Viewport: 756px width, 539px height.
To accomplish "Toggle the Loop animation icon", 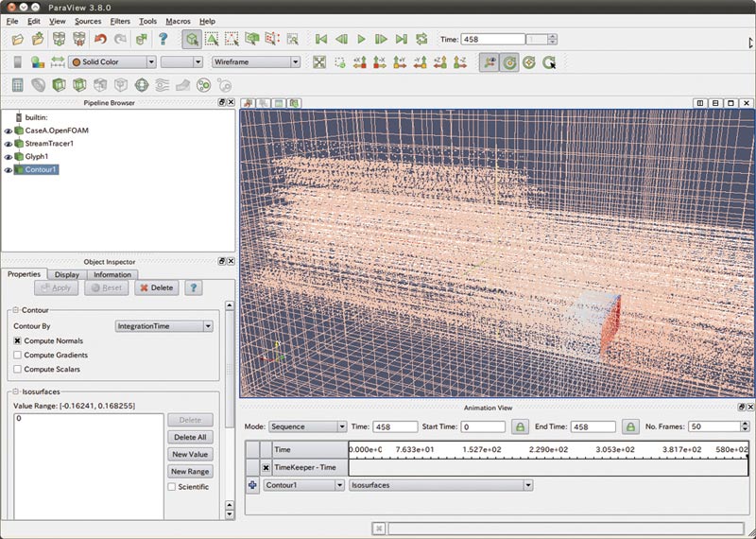I will pos(421,39).
